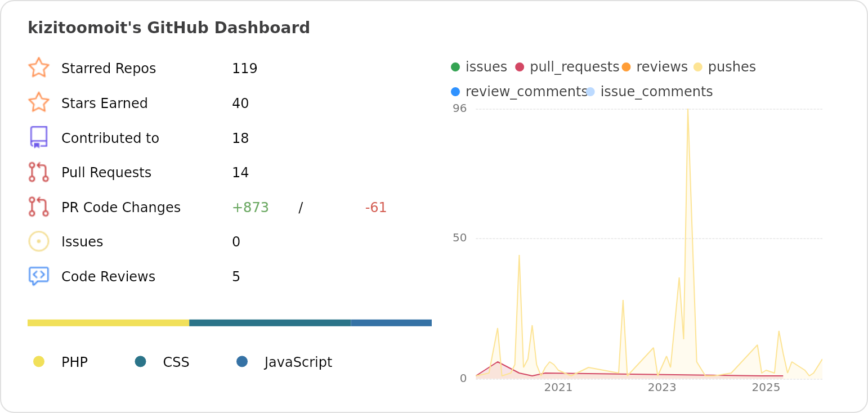Select the Stars Earned star icon
This screenshot has height=413, width=868.
[x=39, y=102]
